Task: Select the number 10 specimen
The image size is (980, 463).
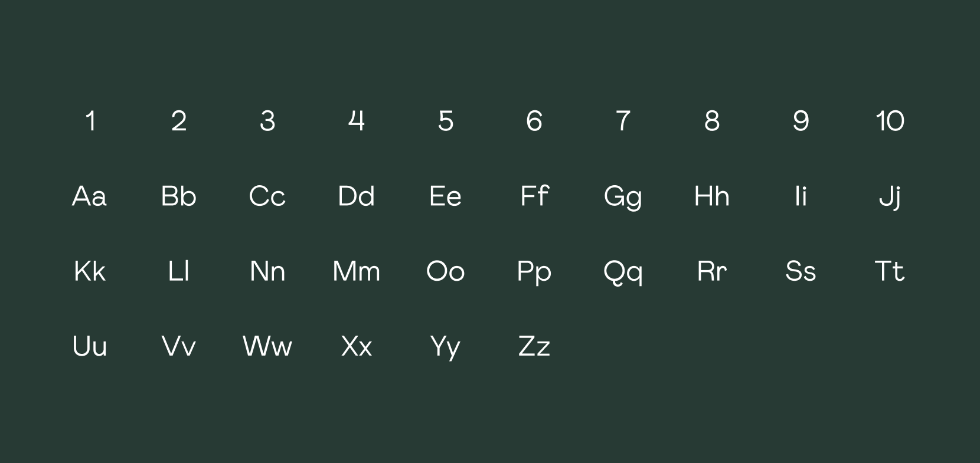Action: click(890, 121)
